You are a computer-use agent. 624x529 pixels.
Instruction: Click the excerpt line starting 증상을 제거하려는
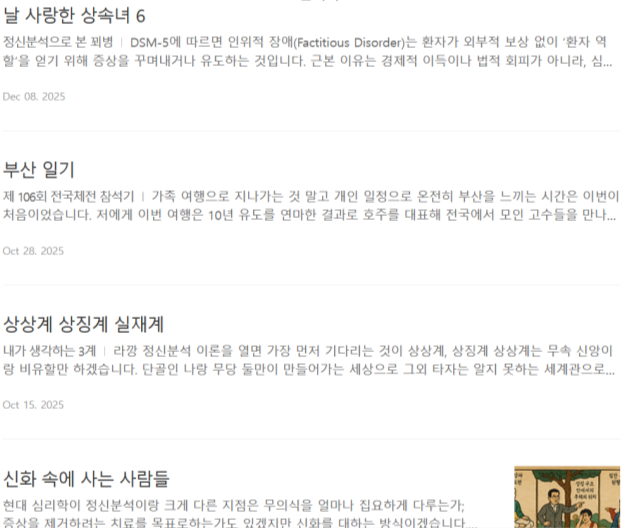[x=240, y=522]
